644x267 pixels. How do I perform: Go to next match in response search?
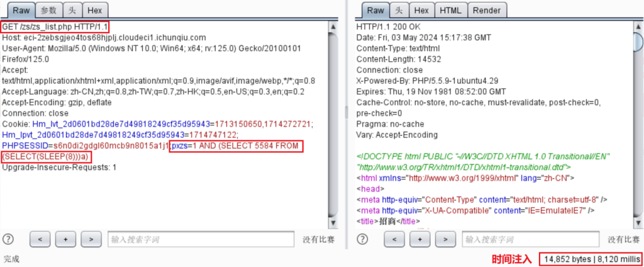(x=446, y=239)
